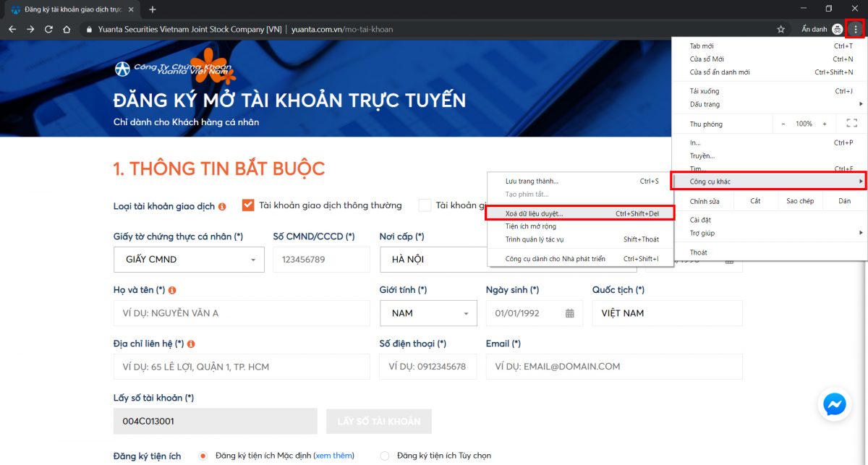Image resolution: width=868 pixels, height=465 pixels.
Task: Expand Công cụ khác submenu
Action: [x=769, y=181]
